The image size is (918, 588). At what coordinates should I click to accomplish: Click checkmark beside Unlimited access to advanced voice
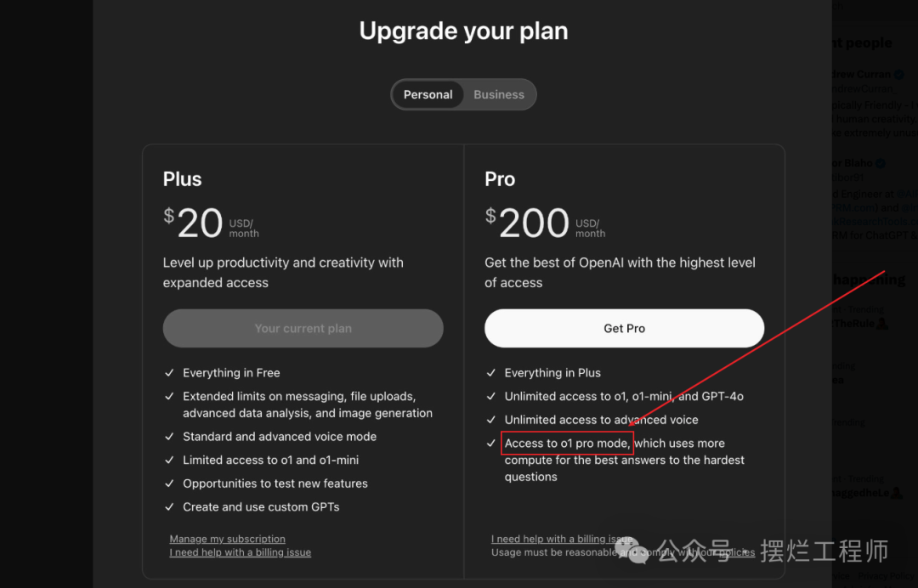(491, 420)
